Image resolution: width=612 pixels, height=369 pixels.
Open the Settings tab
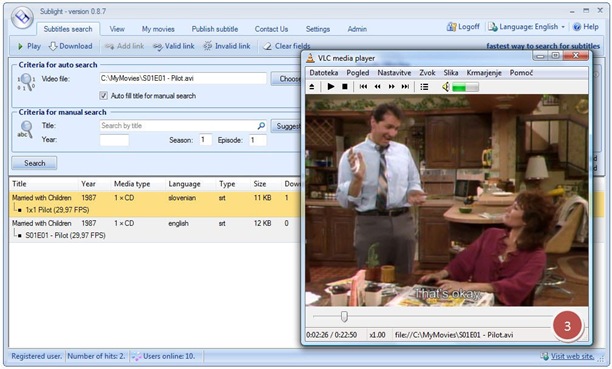[318, 29]
